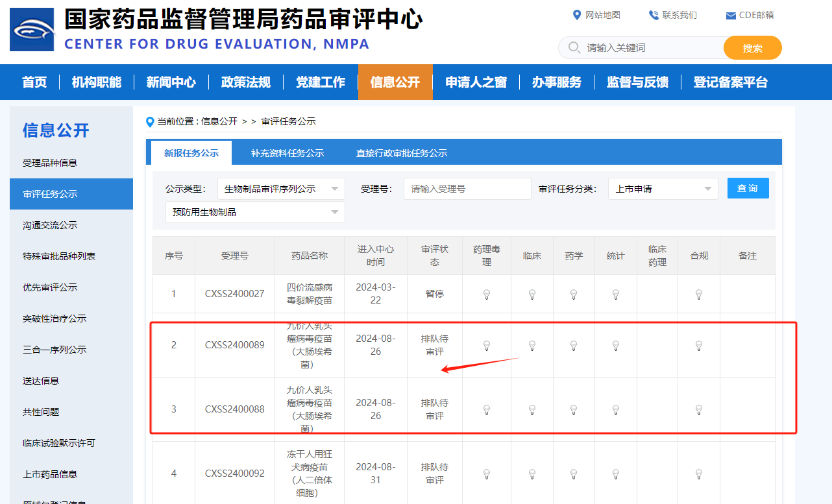Screen dimensions: 832x504
Task: Open the 申请人之窗 navigation menu item
Action: click(476, 82)
